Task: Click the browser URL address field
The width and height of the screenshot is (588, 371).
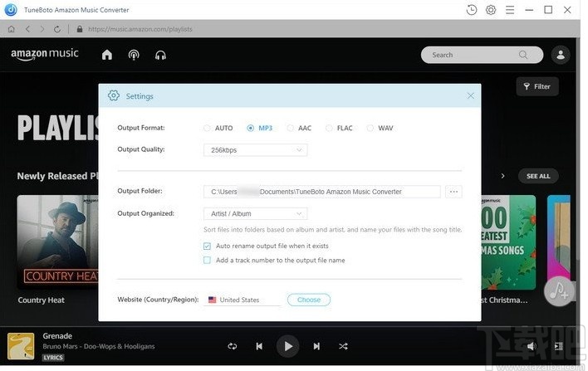Action: pyautogui.click(x=140, y=29)
